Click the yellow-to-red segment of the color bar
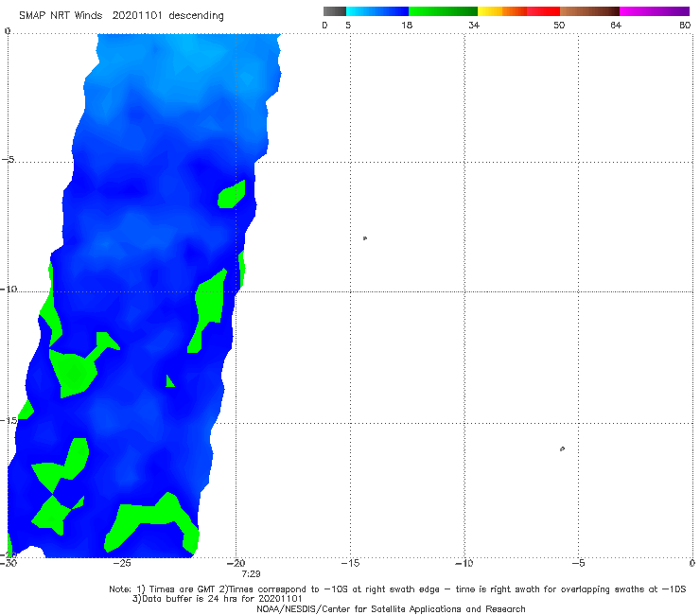 518,11
